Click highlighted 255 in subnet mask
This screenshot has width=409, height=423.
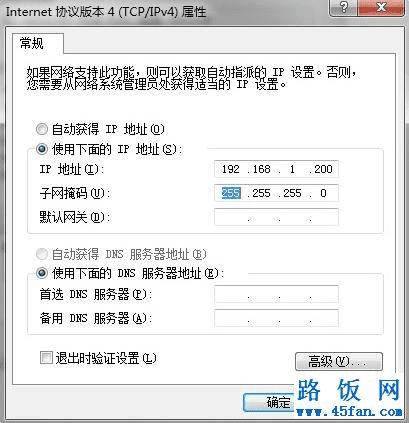pos(231,193)
